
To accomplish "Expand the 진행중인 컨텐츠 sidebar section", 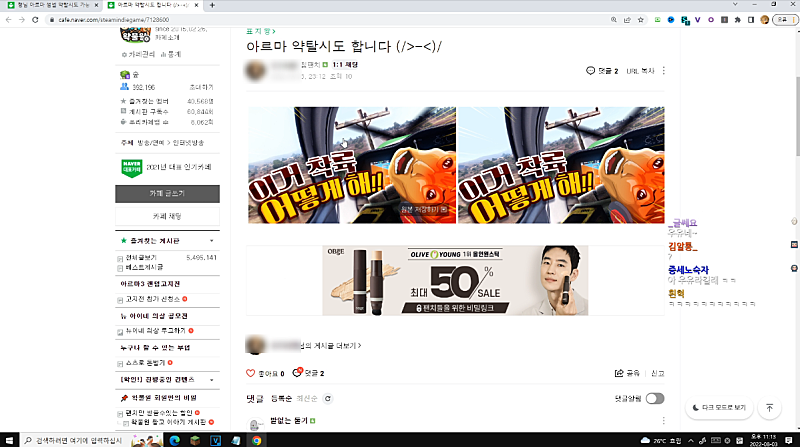I will [x=211, y=380].
